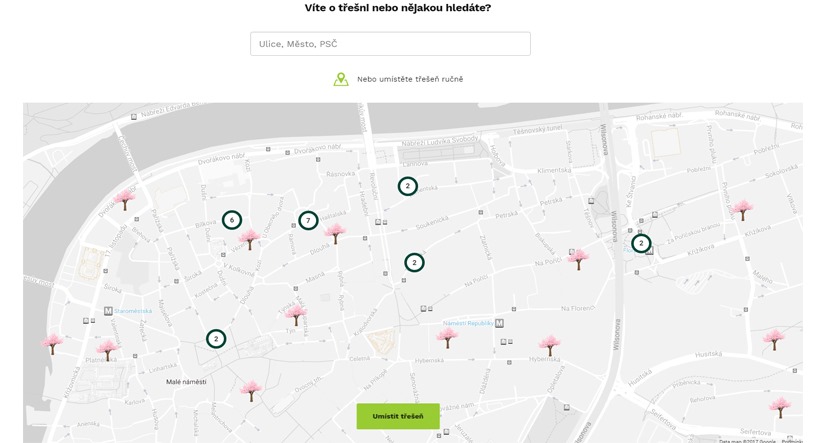Click the Linhartská street label
This screenshot has width=826, height=443.
click(x=163, y=367)
